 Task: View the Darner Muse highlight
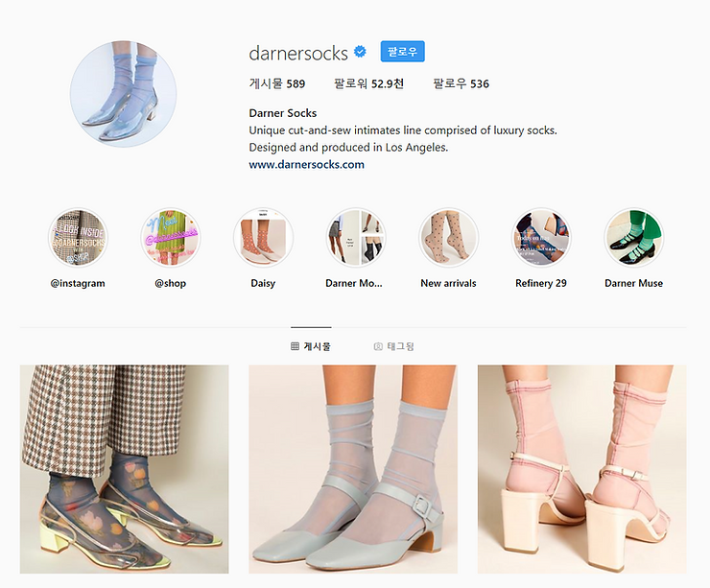click(634, 237)
